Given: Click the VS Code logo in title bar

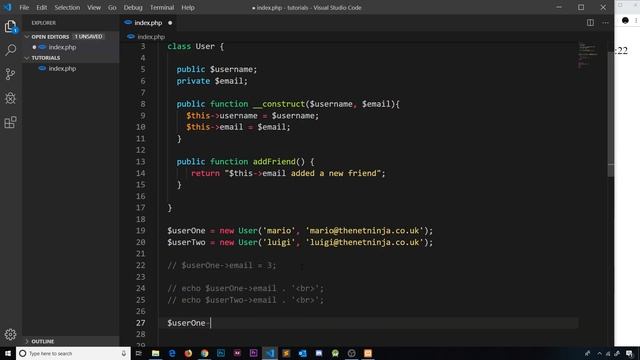Looking at the screenshot, I should pos(8,7).
